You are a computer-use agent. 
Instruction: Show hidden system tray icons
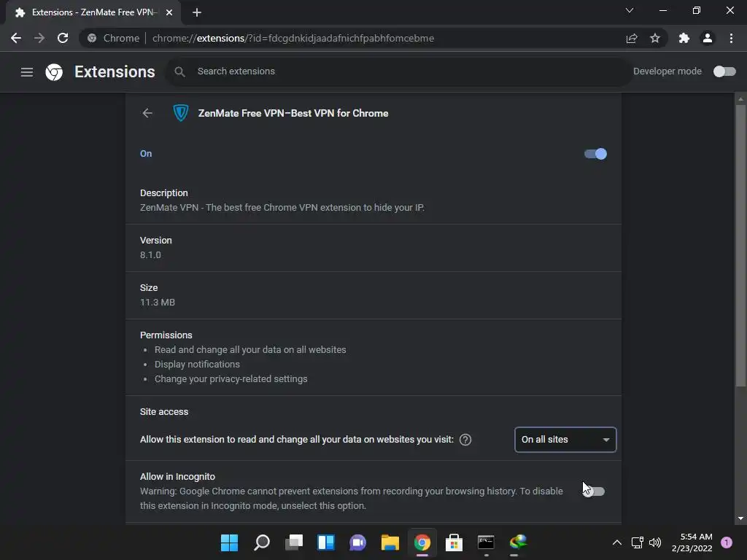pyautogui.click(x=617, y=542)
